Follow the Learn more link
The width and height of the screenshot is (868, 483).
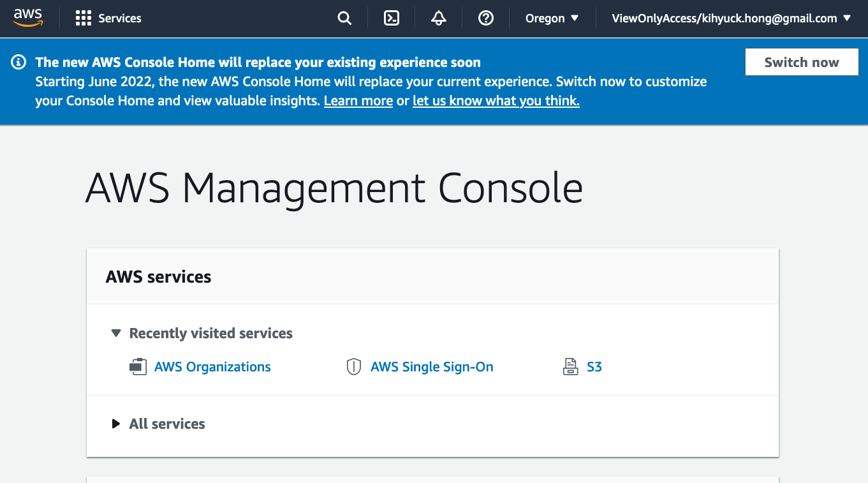pyautogui.click(x=358, y=101)
